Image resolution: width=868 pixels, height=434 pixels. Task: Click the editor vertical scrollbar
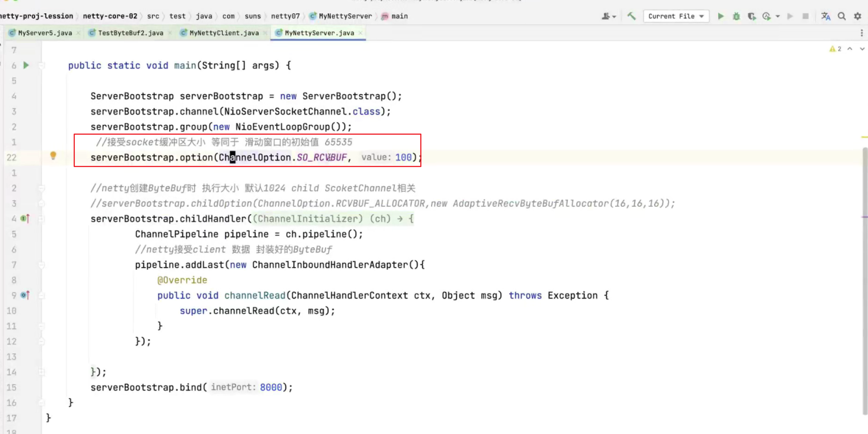865,281
